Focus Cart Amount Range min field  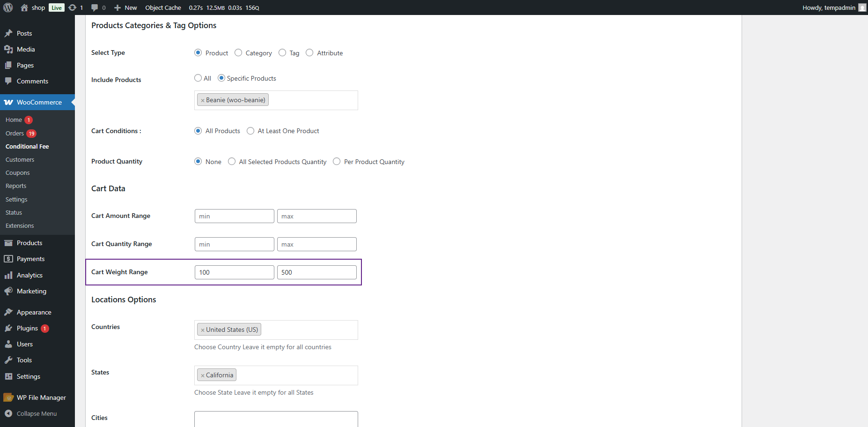(x=235, y=216)
